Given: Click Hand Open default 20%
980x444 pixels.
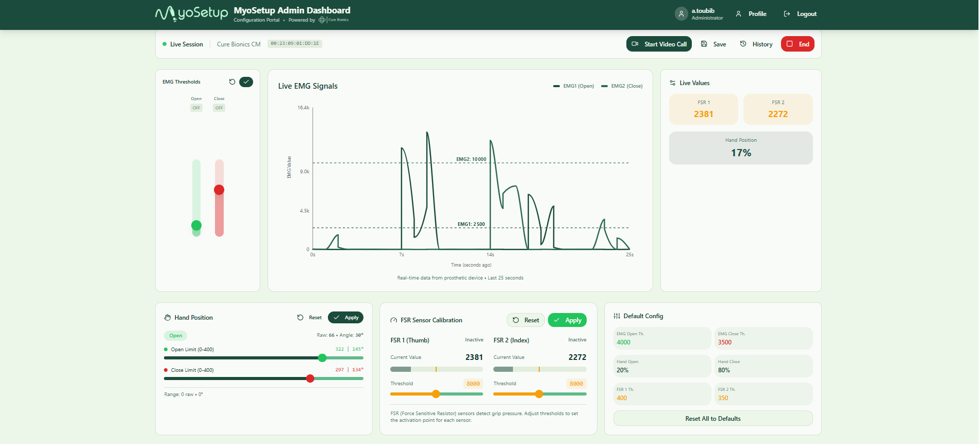Looking at the screenshot, I should (622, 370).
